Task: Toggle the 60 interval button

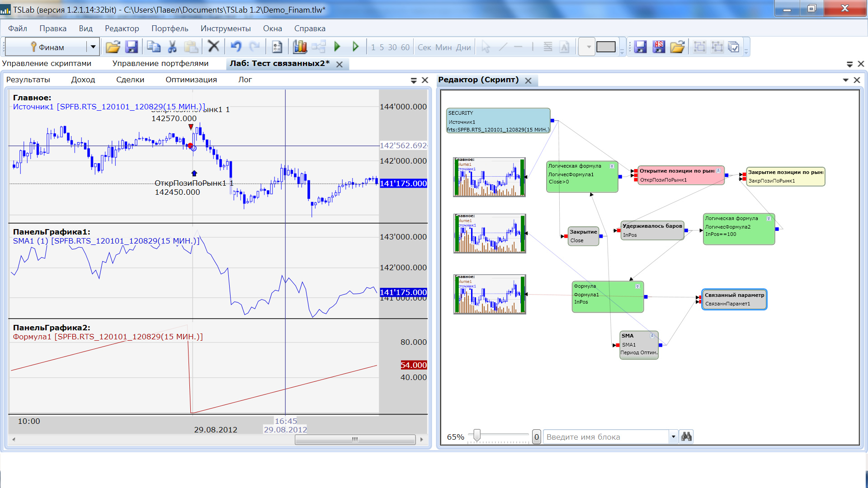Action: tap(405, 47)
